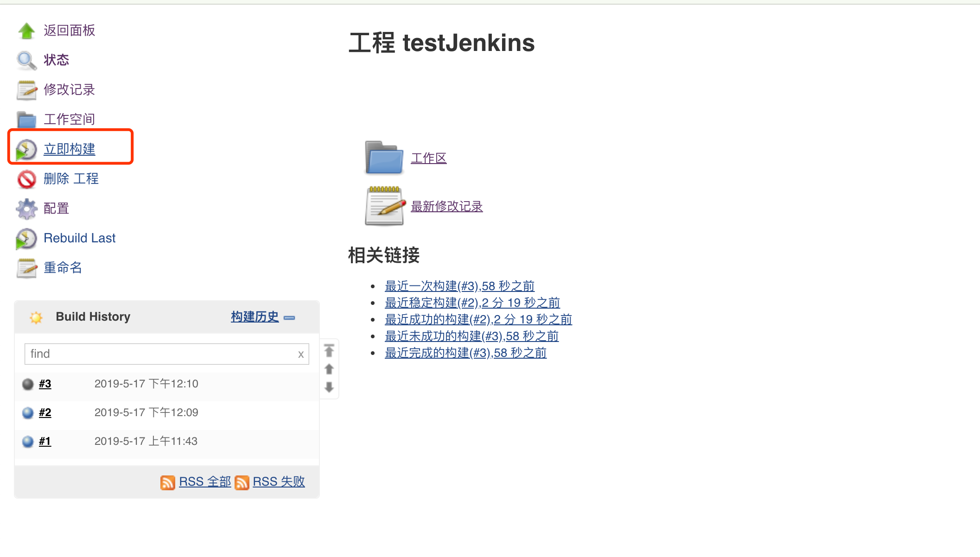This screenshot has height=557, width=980.
Task: Open the 修改记录 sidebar menu item
Action: click(69, 89)
